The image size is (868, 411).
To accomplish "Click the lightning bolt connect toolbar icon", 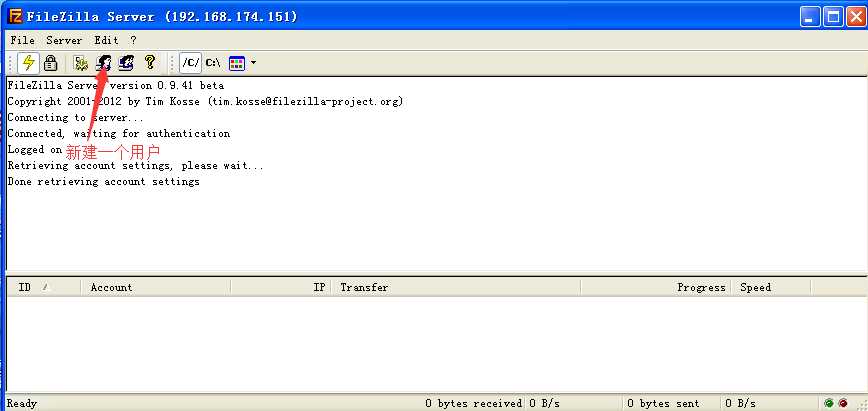I will (x=28, y=63).
